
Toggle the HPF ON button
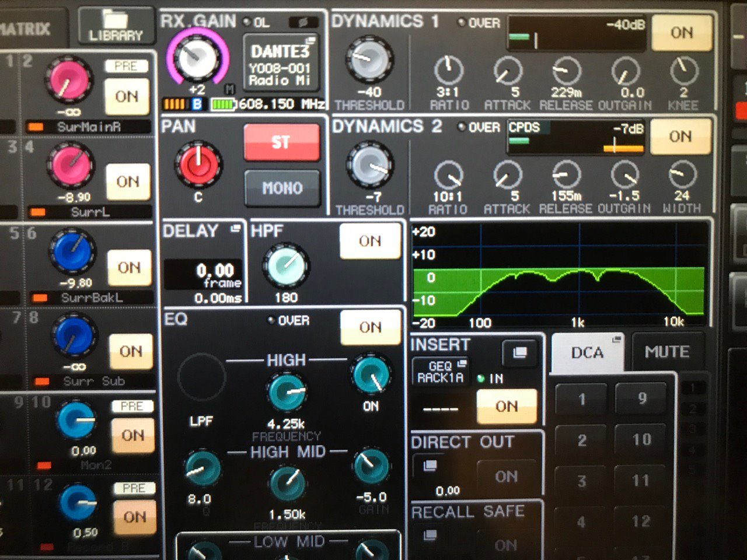(x=370, y=241)
